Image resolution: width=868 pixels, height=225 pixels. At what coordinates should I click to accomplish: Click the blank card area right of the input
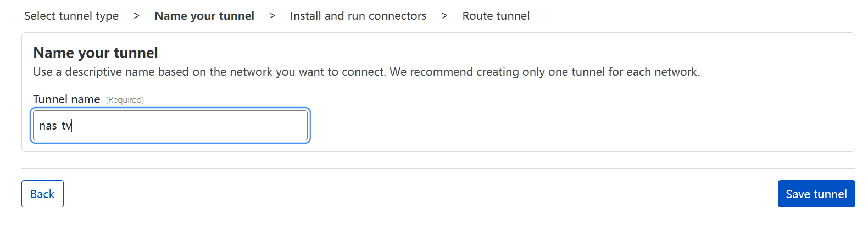click(x=577, y=126)
